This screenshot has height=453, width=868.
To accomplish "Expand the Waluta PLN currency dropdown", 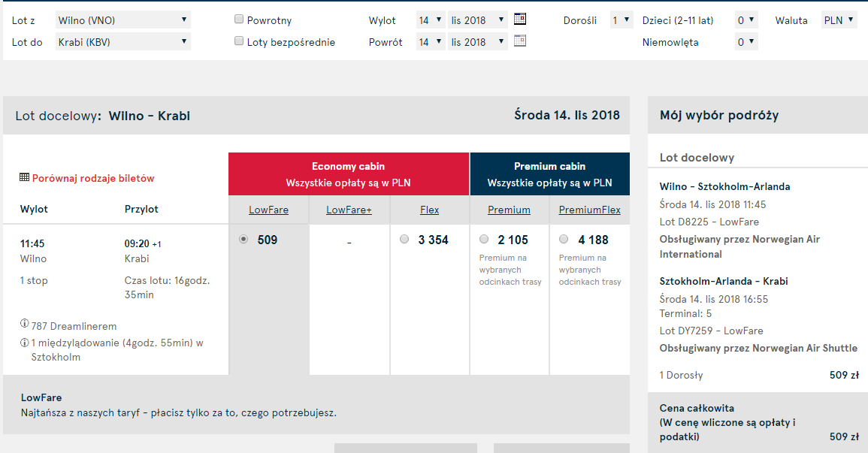I will click(839, 20).
